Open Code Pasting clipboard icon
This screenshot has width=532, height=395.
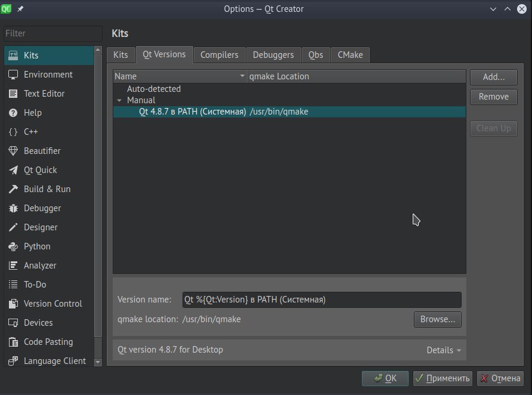tap(13, 342)
